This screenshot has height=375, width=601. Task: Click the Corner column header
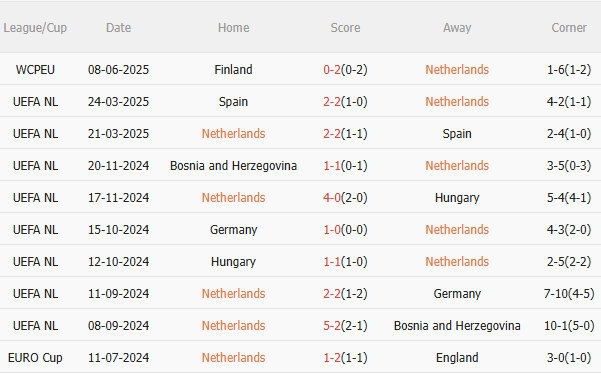click(569, 28)
